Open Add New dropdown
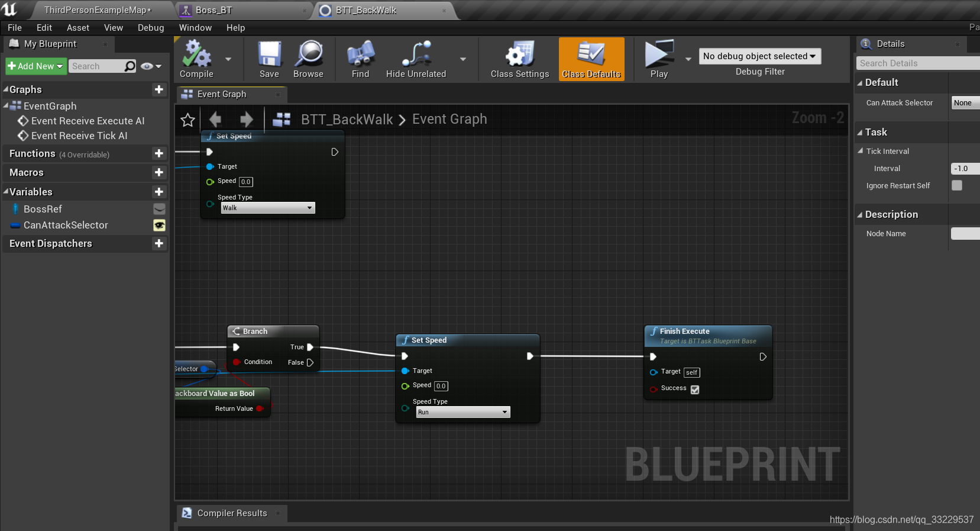This screenshot has width=980, height=531. pyautogui.click(x=35, y=66)
